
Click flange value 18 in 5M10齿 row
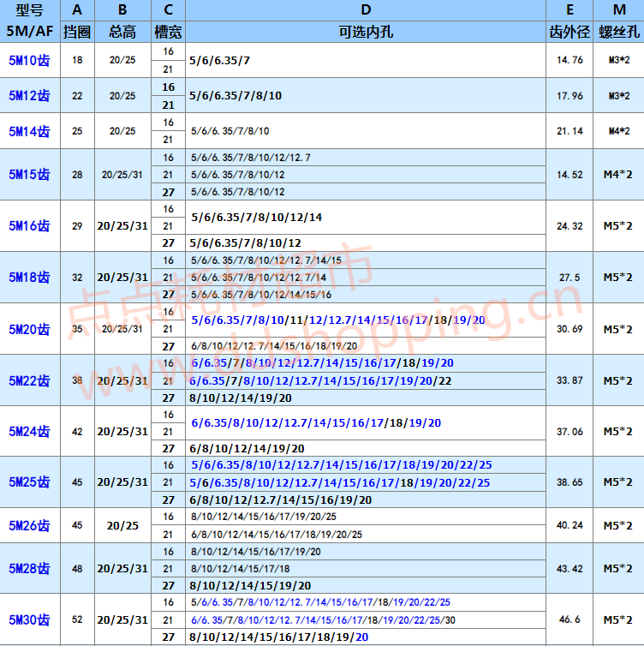tap(77, 60)
